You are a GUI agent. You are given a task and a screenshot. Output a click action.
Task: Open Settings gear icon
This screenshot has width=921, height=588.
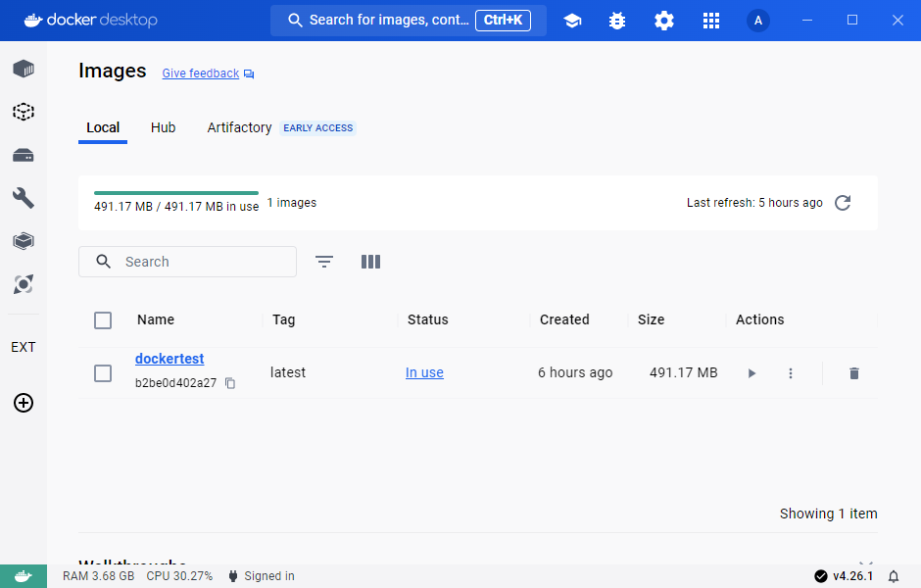664,21
